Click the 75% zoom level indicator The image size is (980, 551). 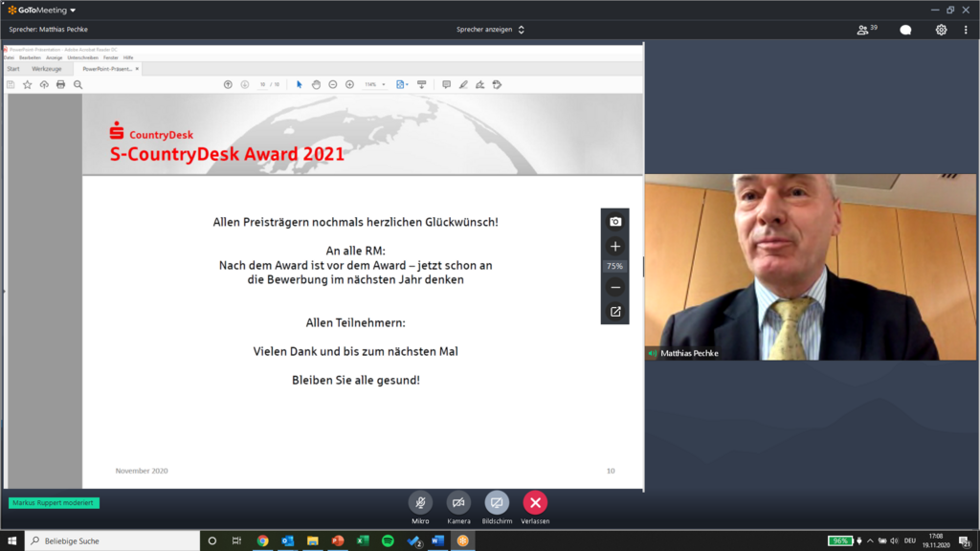[614, 266]
